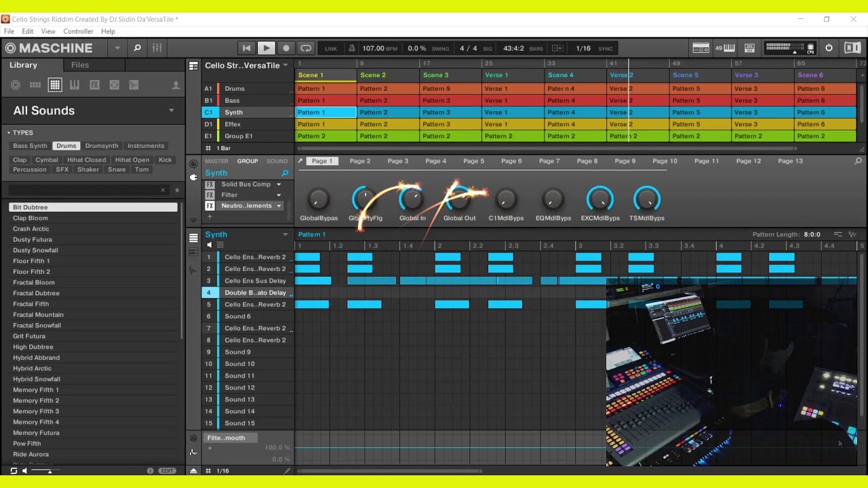Click the restart transport button
868x488 pixels.
coord(246,48)
